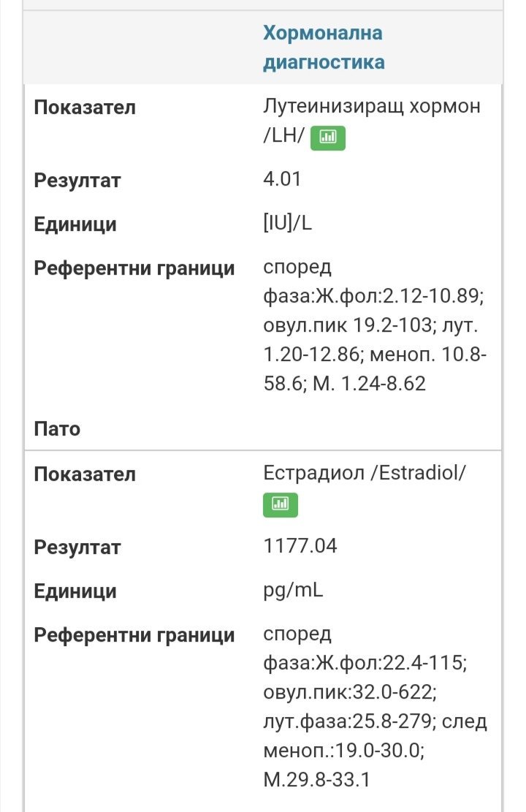Image resolution: width=526 pixels, height=812 pixels.
Task: Click the Показател label in the Estradiol section
Action: coord(85,474)
